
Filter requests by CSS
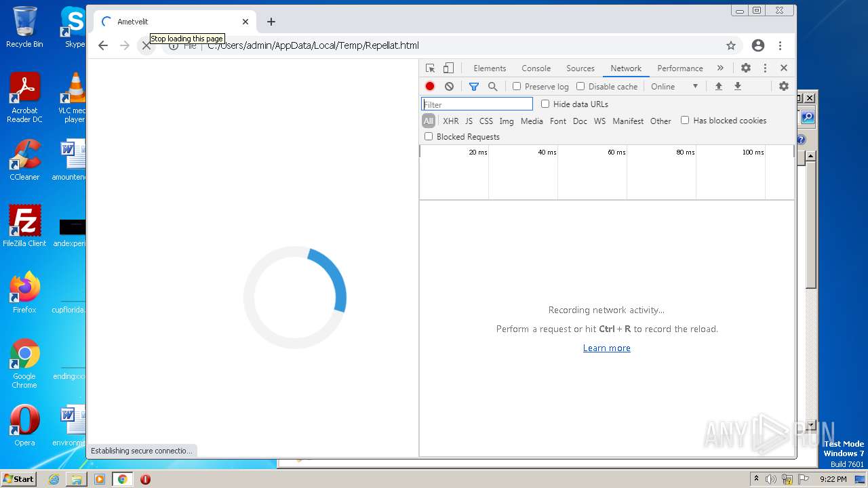point(486,121)
